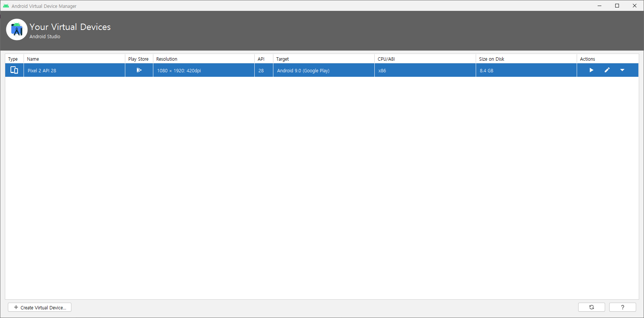Sort by the Play Store column header
The height and width of the screenshot is (318, 644).
pos(139,59)
